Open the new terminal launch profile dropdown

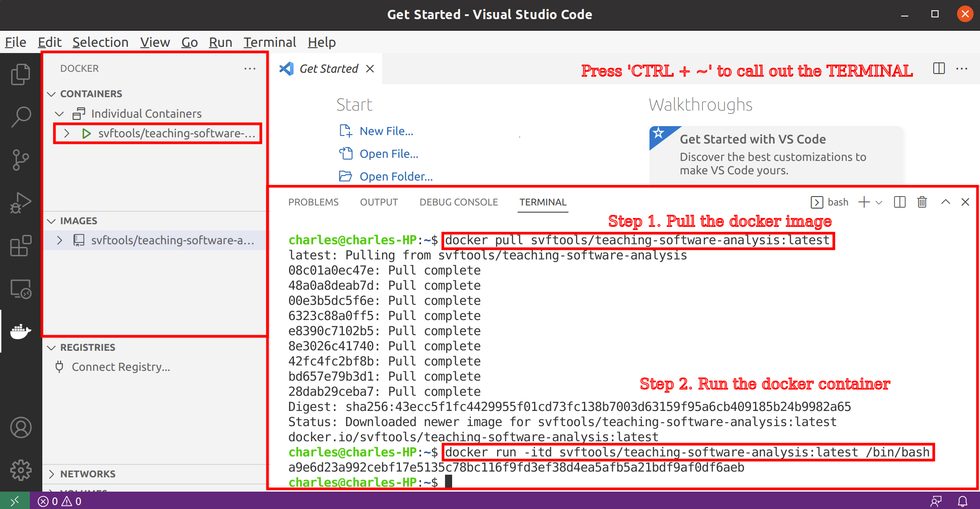click(x=879, y=202)
